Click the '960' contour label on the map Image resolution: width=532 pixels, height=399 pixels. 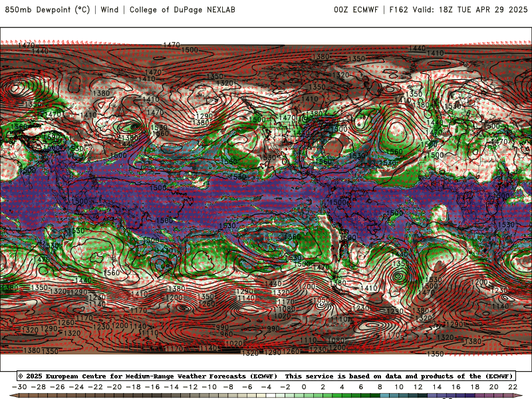[x=226, y=334]
